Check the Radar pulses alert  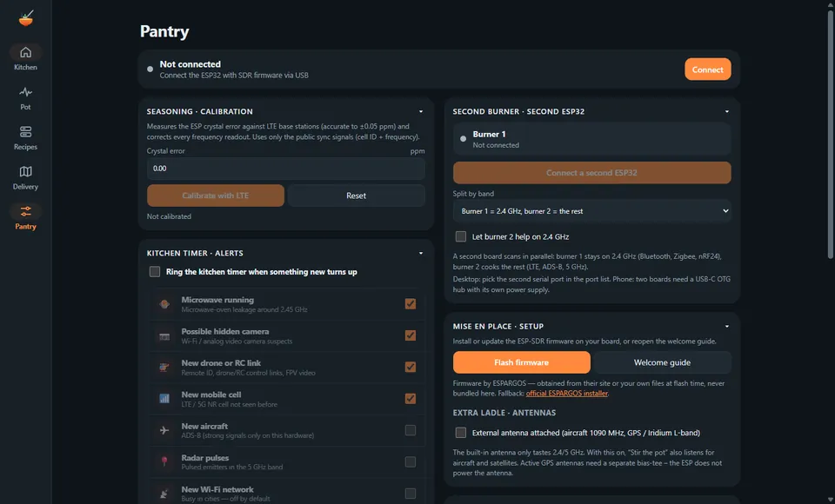coord(410,461)
